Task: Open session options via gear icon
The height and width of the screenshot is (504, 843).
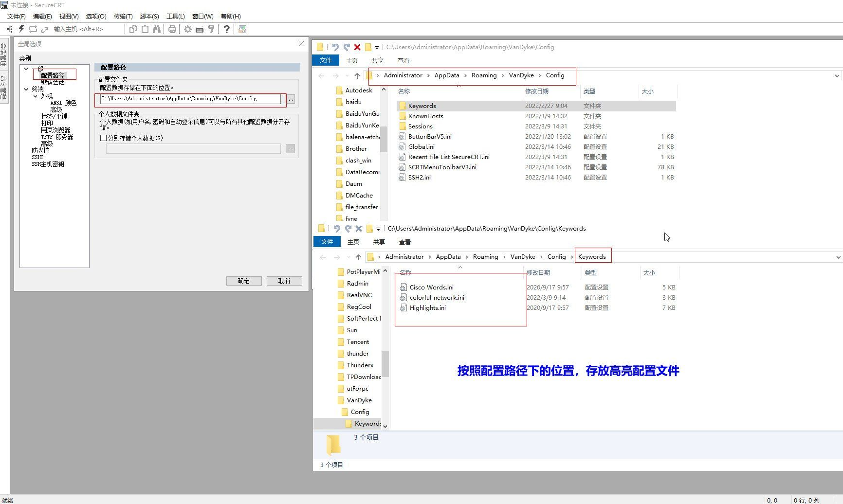Action: click(188, 29)
